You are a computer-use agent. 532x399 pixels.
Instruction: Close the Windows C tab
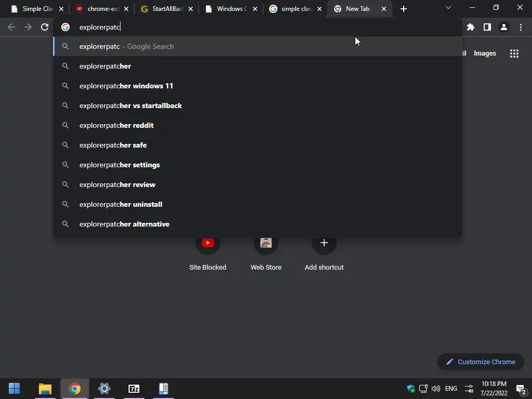click(255, 9)
